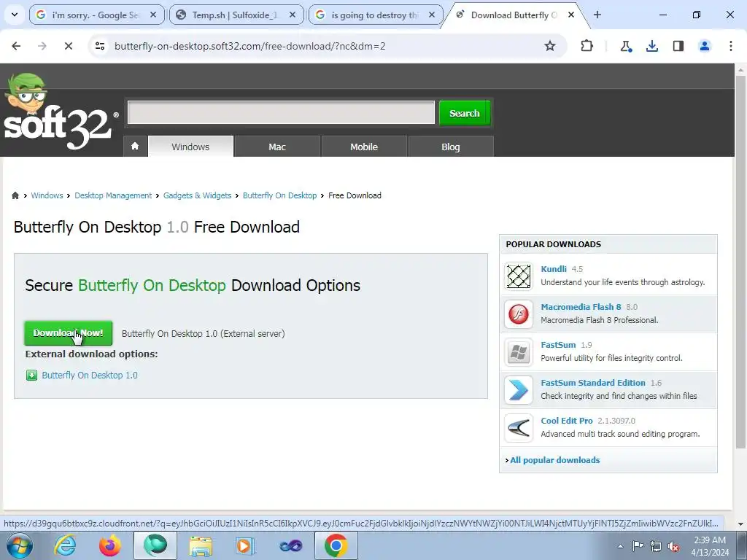This screenshot has width=747, height=560.
Task: Select the Windows navigation tab
Action: click(190, 147)
